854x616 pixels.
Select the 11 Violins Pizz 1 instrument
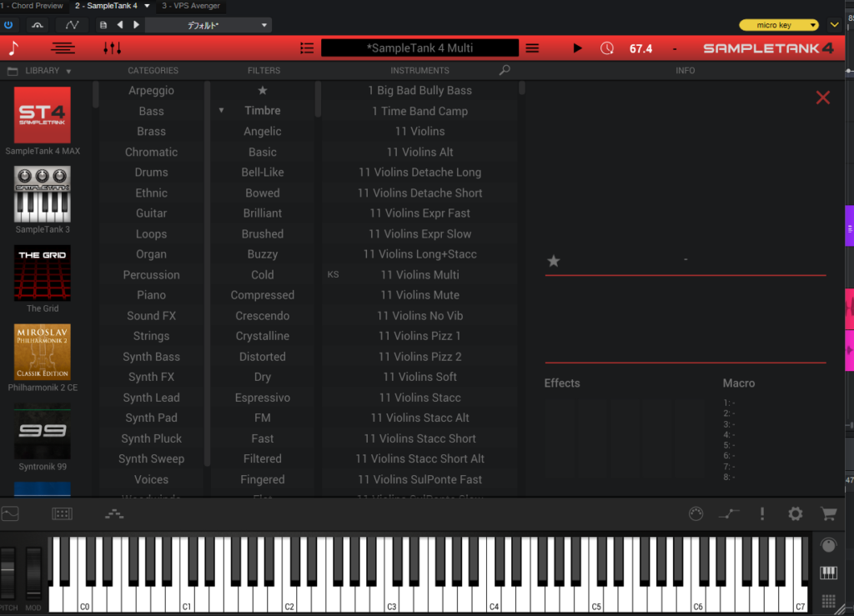(419, 336)
